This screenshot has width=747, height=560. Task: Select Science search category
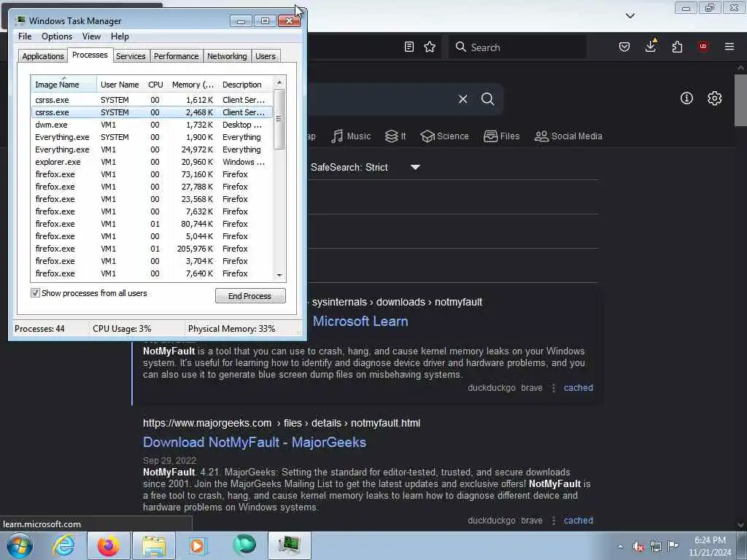pos(444,136)
